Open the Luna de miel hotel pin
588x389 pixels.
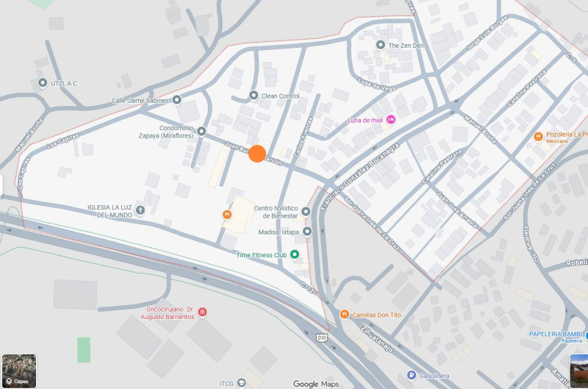391,120
